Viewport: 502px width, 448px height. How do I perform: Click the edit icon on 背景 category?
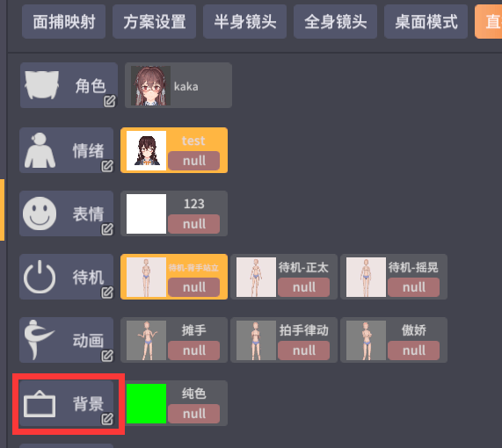[x=107, y=419]
